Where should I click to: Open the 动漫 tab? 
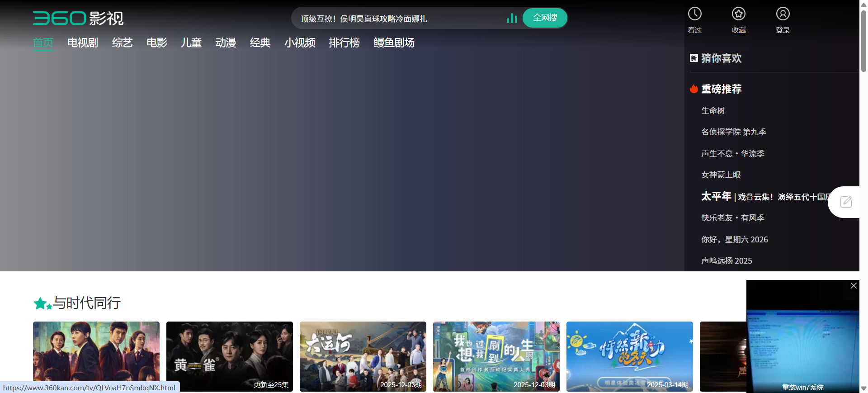[x=226, y=43]
